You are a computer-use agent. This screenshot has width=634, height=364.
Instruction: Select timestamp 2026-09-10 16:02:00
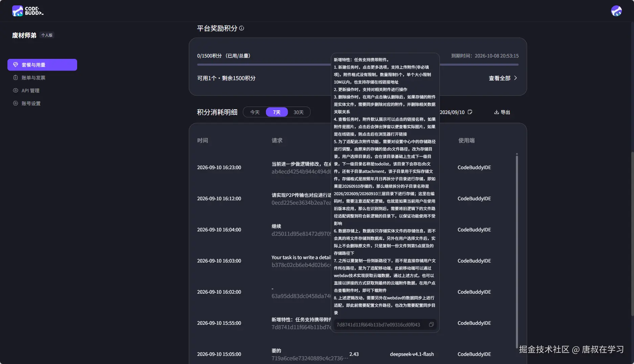tap(219, 292)
